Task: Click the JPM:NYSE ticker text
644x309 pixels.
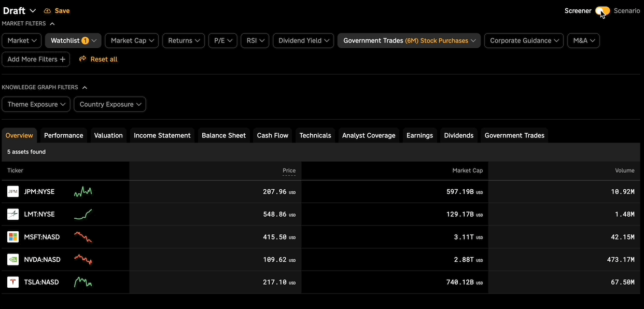Action: [39, 192]
